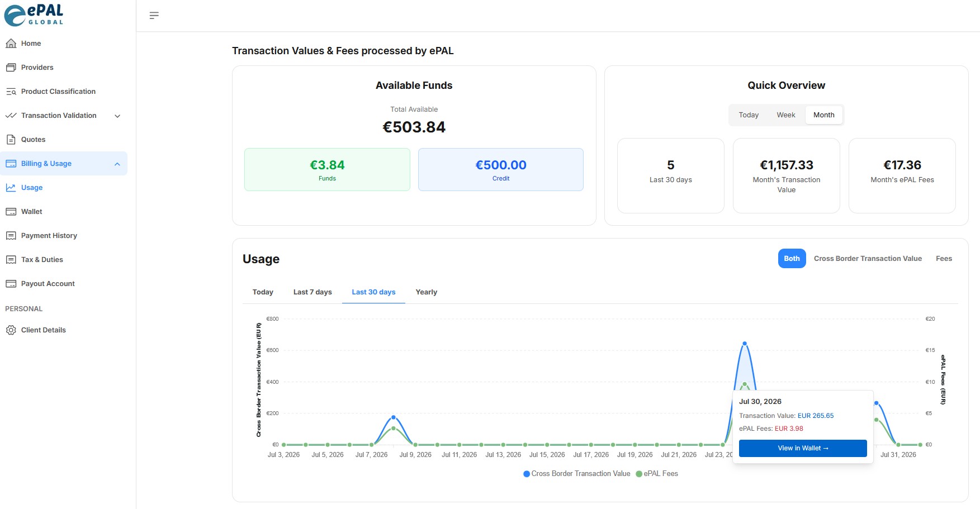This screenshot has width=980, height=509.
Task: Go to Product Classification
Action: 64,92
